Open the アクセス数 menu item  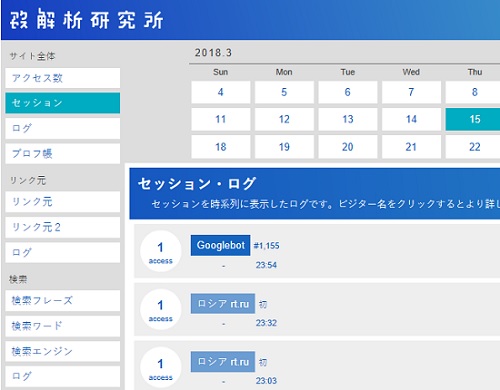(63, 78)
